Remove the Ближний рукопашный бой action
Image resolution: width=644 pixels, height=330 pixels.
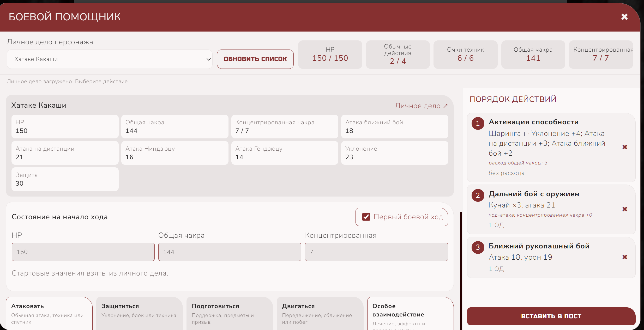tap(625, 257)
